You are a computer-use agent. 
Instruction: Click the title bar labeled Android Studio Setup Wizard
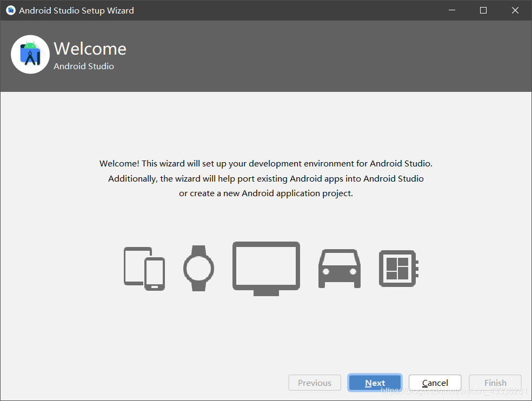pos(76,10)
